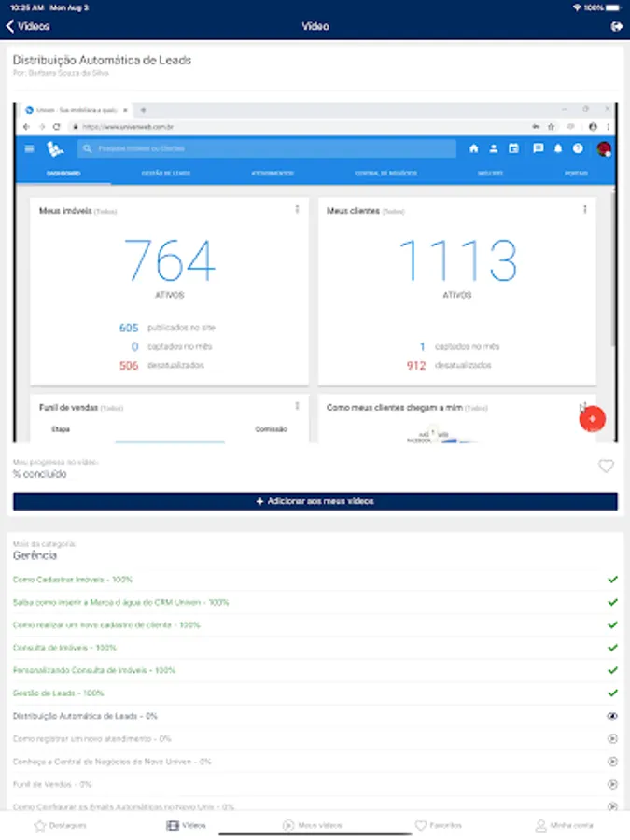
Task: Favorite this video with heart icon
Action: 606,466
